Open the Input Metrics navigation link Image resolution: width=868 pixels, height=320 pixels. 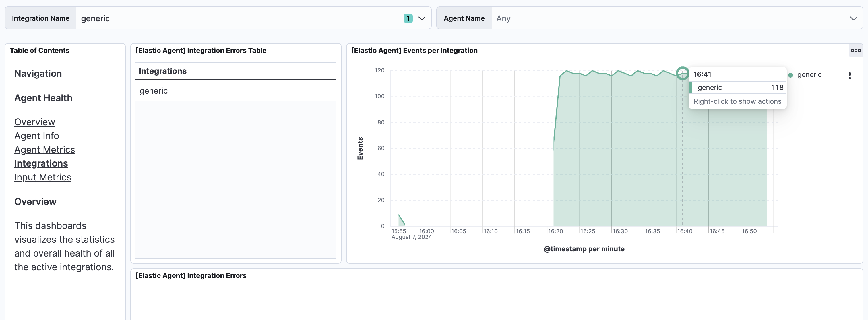pyautogui.click(x=42, y=177)
